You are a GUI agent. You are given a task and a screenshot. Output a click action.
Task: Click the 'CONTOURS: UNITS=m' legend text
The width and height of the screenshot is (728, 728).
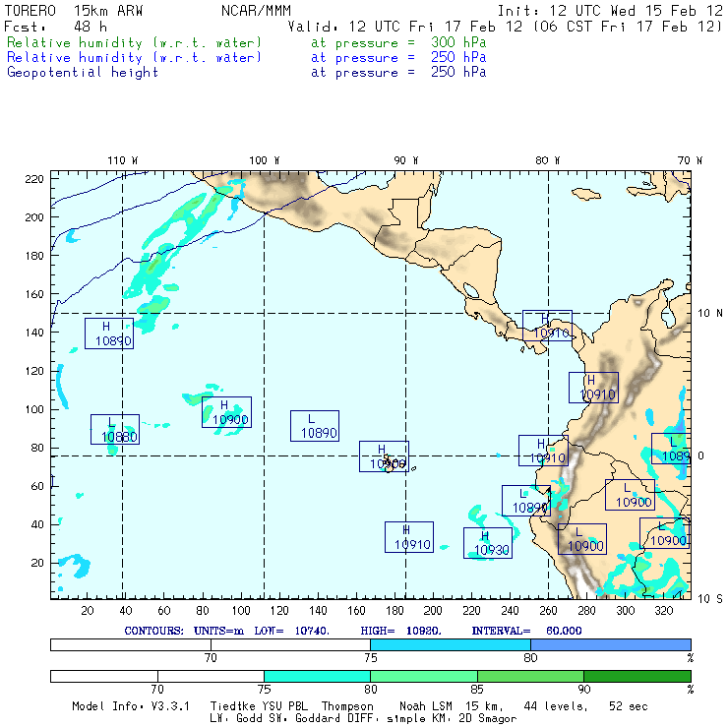(x=184, y=631)
